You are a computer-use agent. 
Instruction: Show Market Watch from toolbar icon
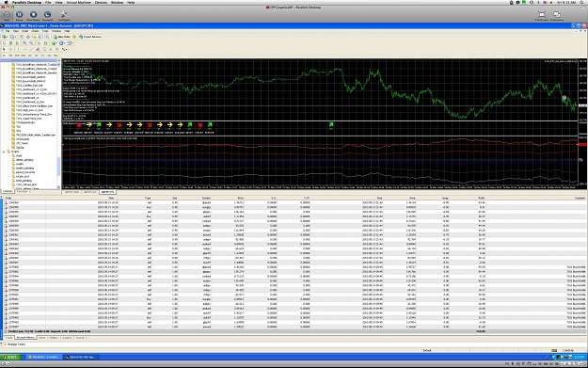pyautogui.click(x=22, y=37)
